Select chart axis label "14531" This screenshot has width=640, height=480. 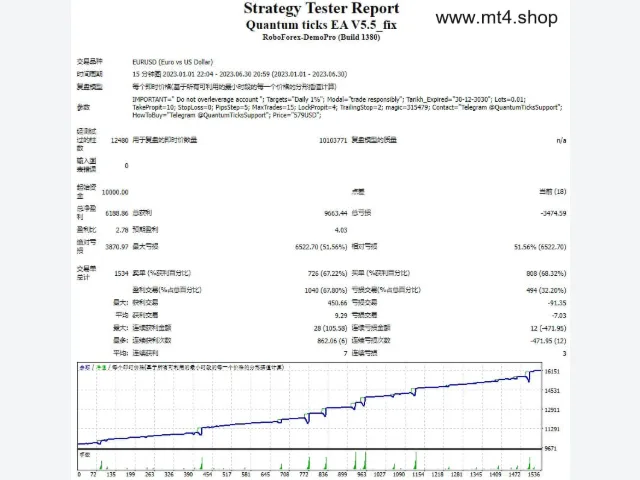click(x=552, y=391)
